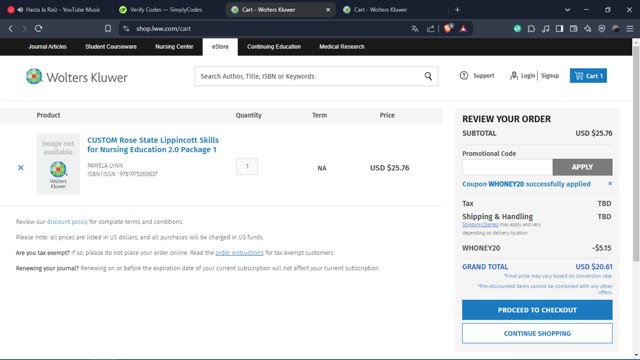
Task: Click the Wolters Kluwer logo
Action: pos(77,77)
